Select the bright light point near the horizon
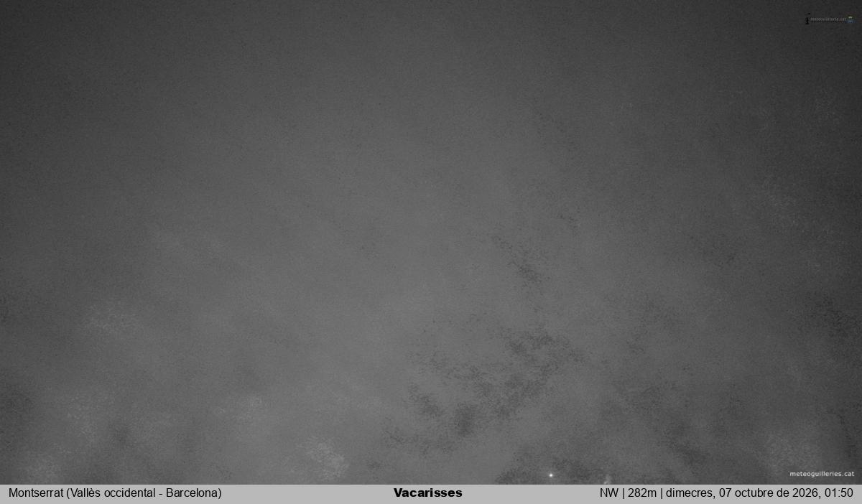Viewport: 862px width, 504px height. [x=551, y=475]
